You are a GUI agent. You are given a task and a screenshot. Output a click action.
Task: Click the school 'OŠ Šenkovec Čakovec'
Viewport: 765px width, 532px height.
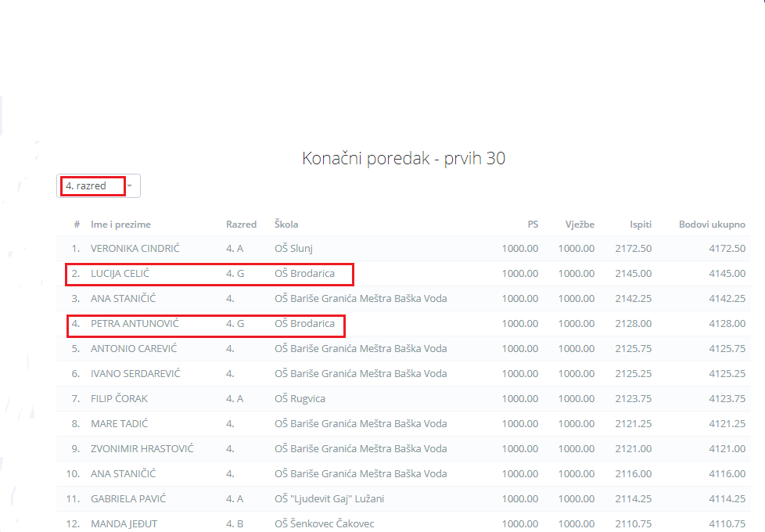(325, 523)
